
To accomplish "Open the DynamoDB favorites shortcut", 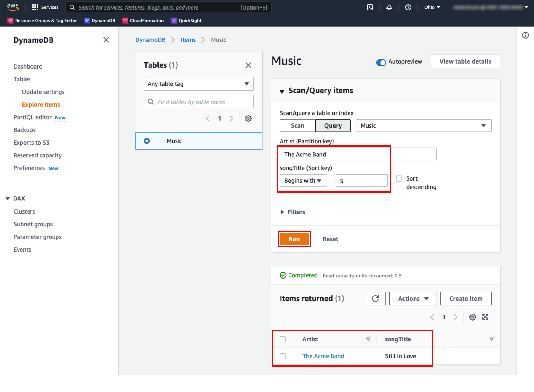I will [100, 20].
